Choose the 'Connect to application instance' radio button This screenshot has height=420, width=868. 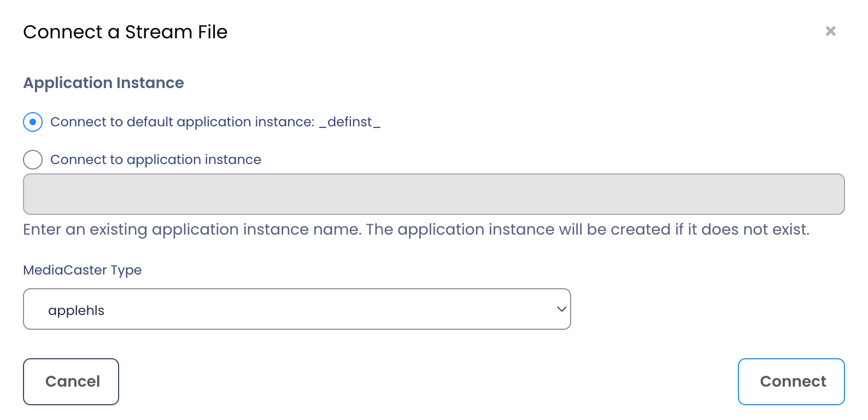coord(33,160)
